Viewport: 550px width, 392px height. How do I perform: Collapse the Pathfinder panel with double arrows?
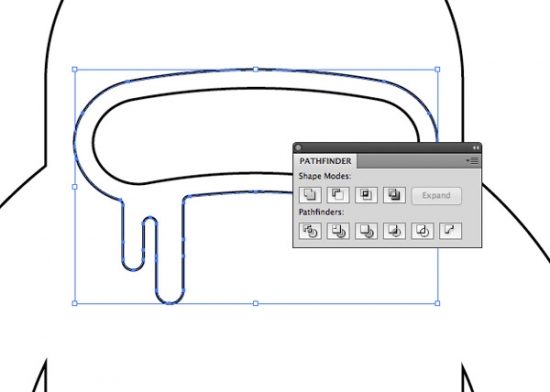pos(475,148)
